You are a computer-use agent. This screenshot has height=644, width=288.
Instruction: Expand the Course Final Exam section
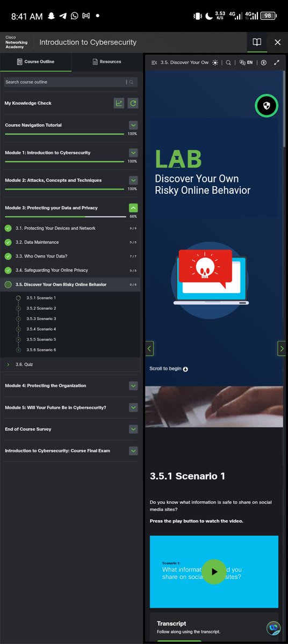pyautogui.click(x=133, y=451)
